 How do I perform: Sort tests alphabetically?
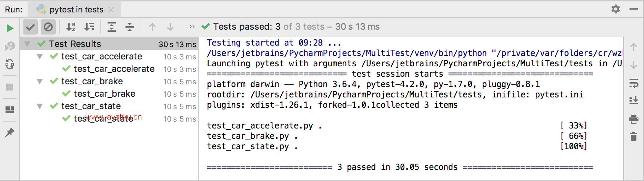click(x=71, y=27)
